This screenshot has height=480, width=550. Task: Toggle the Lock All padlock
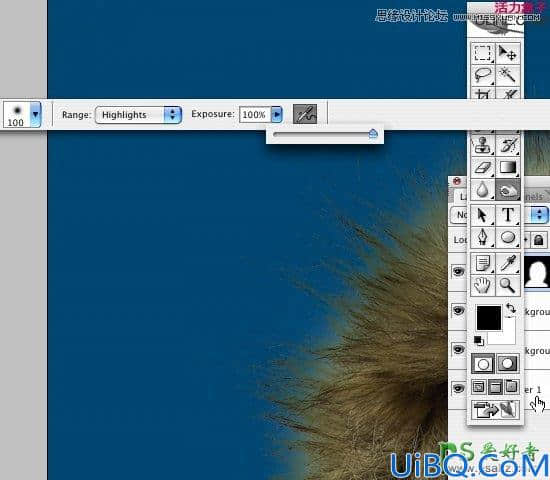[x=539, y=240]
